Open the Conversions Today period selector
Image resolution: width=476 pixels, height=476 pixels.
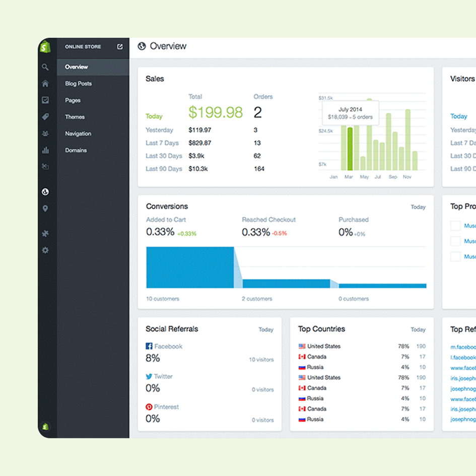[x=418, y=207]
